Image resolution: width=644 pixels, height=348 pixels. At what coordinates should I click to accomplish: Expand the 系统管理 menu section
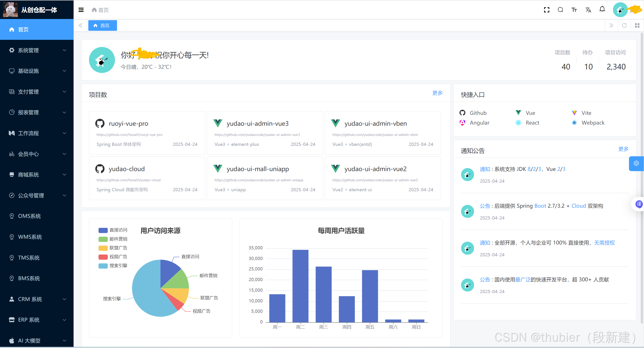coord(37,50)
